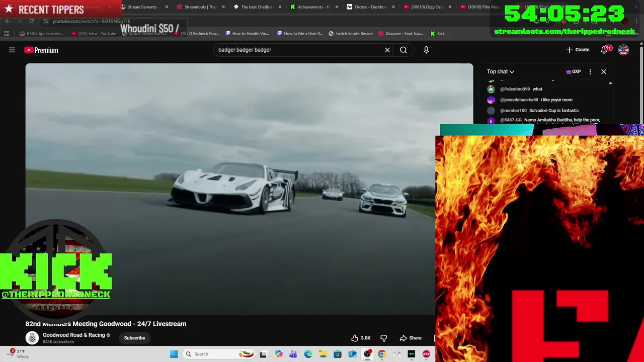Open the red GT3 app on the taskbar
The height and width of the screenshot is (362, 644).
click(426, 354)
